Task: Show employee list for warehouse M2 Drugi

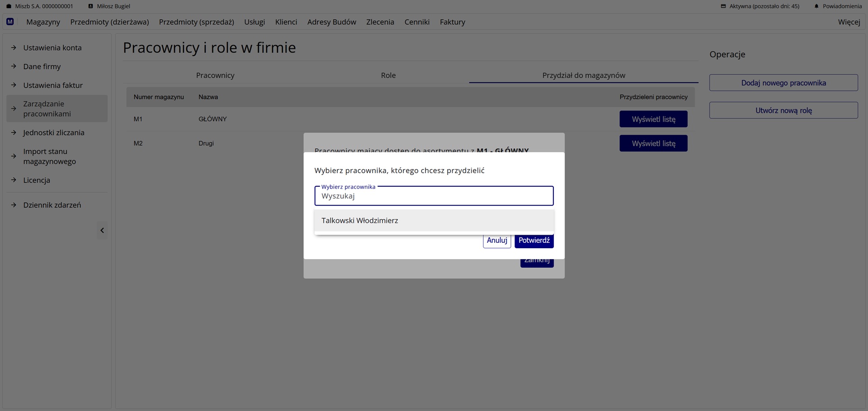Action: point(653,143)
